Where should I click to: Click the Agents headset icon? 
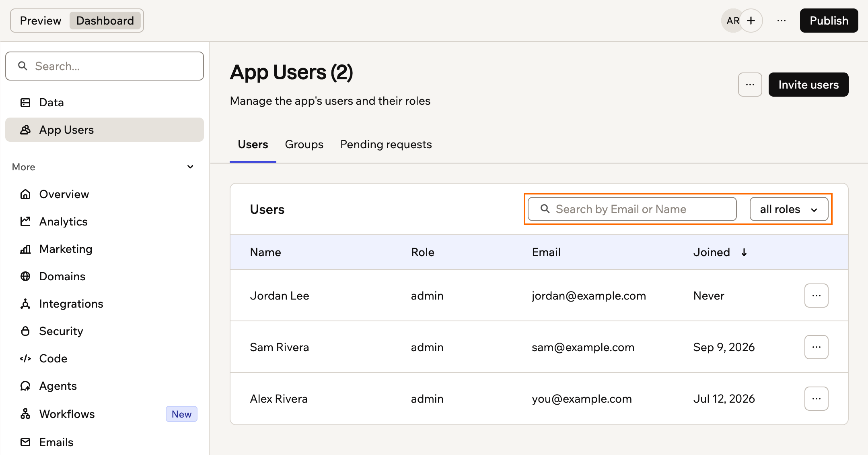click(x=25, y=386)
